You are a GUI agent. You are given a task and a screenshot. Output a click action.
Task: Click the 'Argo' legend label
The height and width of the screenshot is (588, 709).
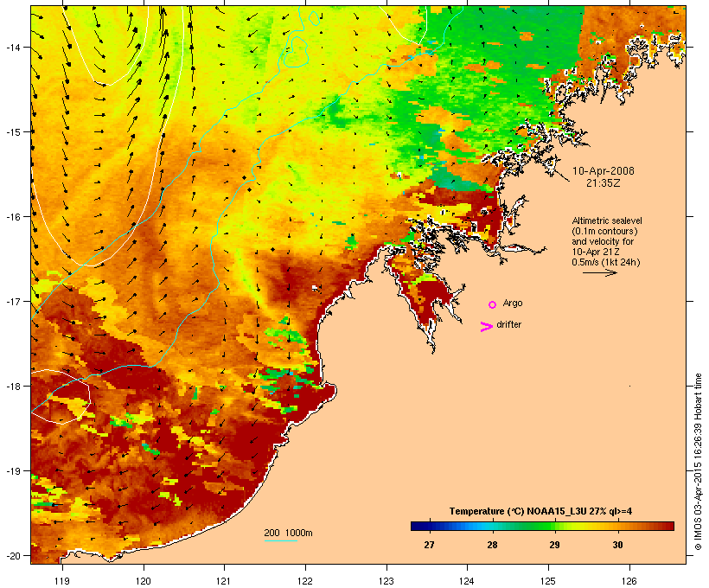tap(513, 303)
